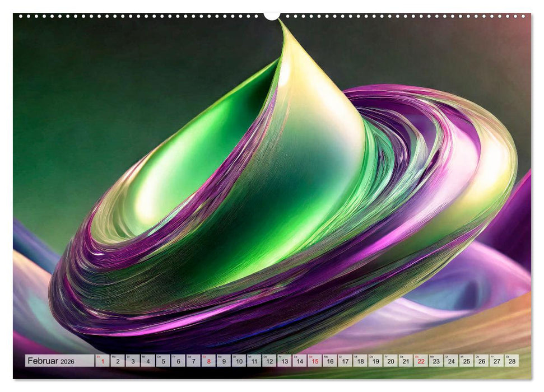Screen dimensions: 544x392
Task: Click the calendar hanging hole at top
Action: click(x=272, y=15)
